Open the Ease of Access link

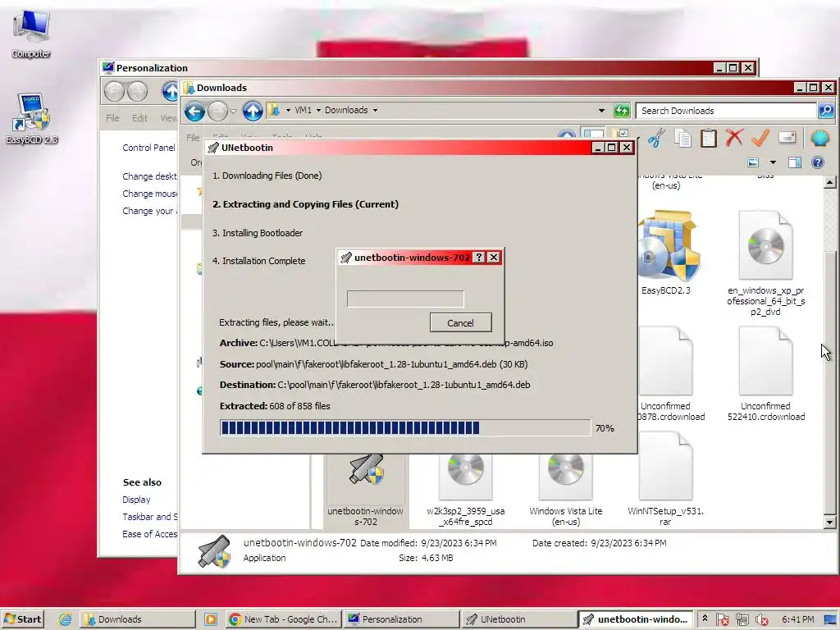click(150, 533)
